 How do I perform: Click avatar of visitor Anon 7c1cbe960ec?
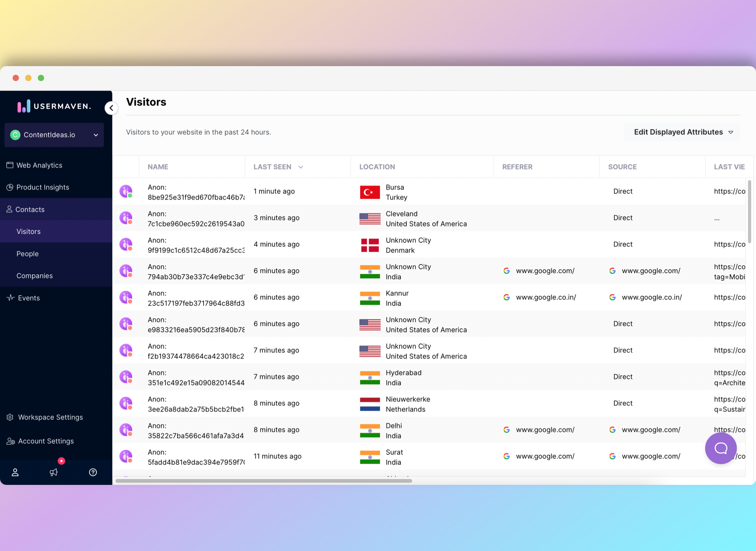(126, 218)
